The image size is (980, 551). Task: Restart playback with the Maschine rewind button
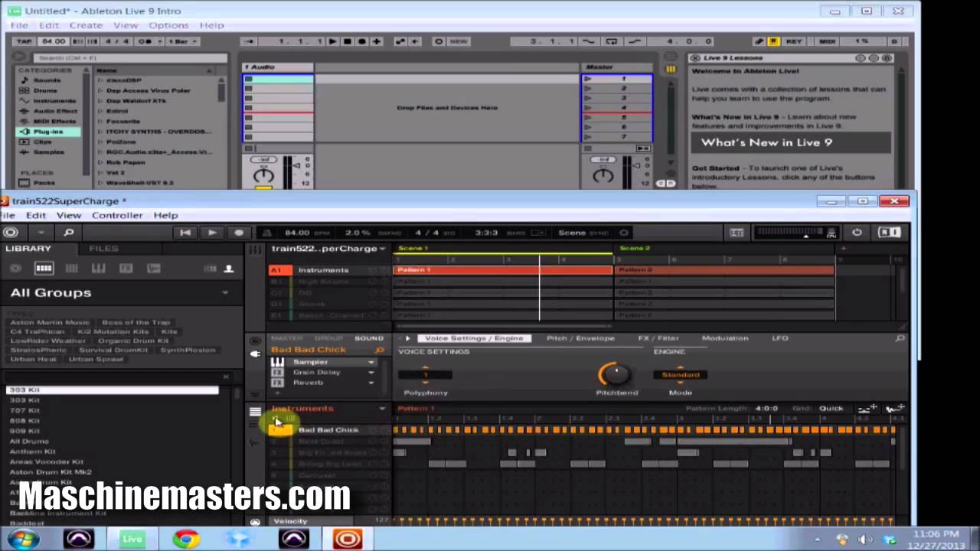pos(185,233)
